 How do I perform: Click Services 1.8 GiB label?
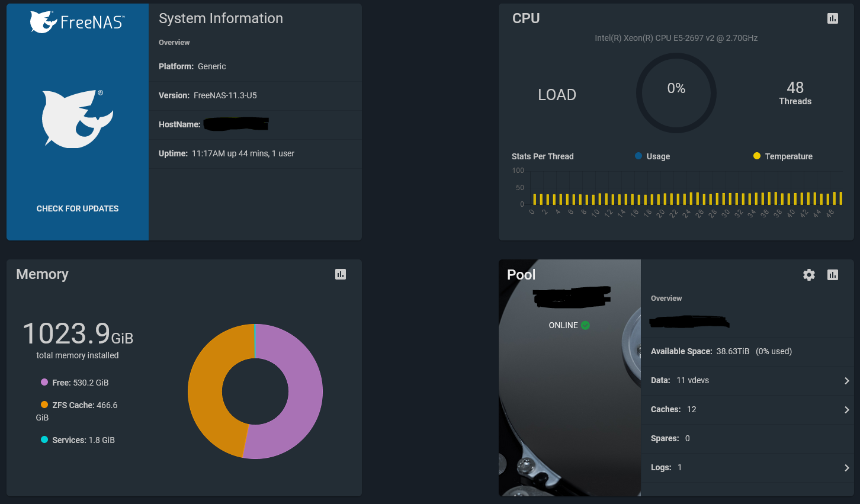(x=84, y=440)
